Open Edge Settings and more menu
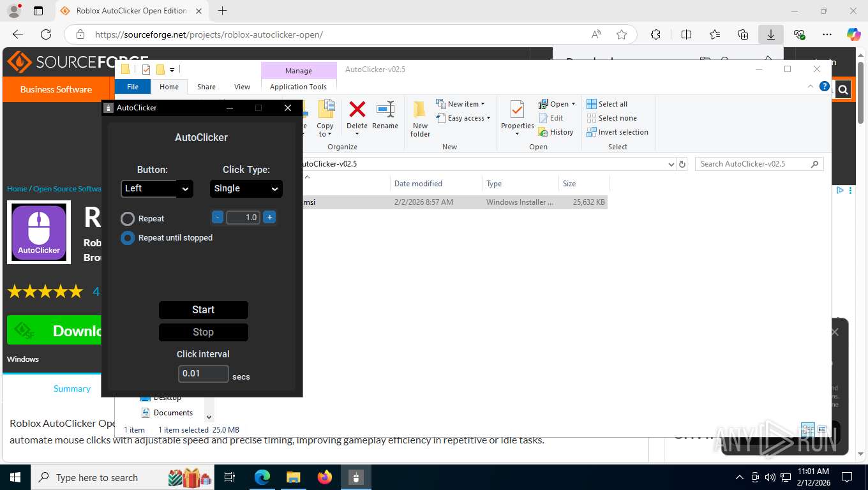 827,34
